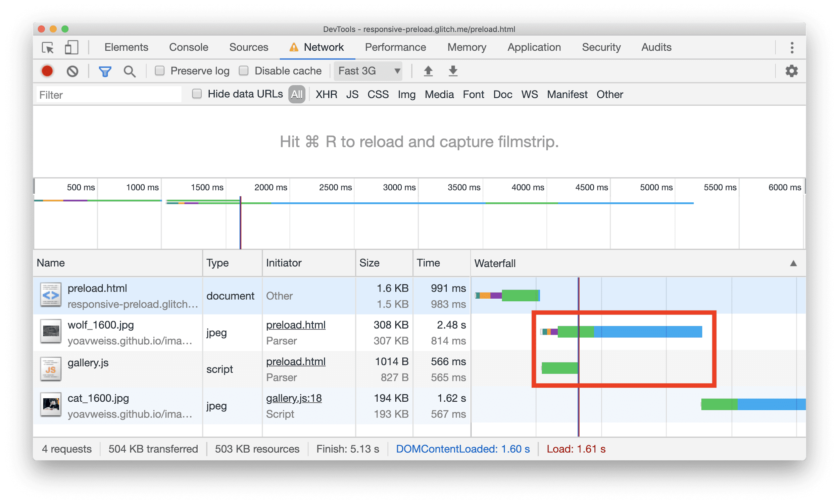The width and height of the screenshot is (839, 504).
Task: Click the DevTools settings gear icon
Action: coord(791,71)
